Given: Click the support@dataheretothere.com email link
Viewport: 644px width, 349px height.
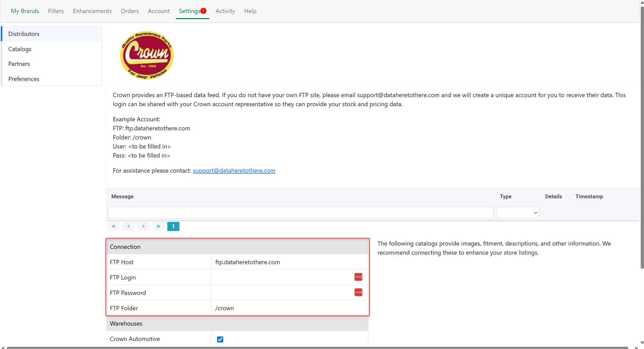Looking at the screenshot, I should 234,171.
